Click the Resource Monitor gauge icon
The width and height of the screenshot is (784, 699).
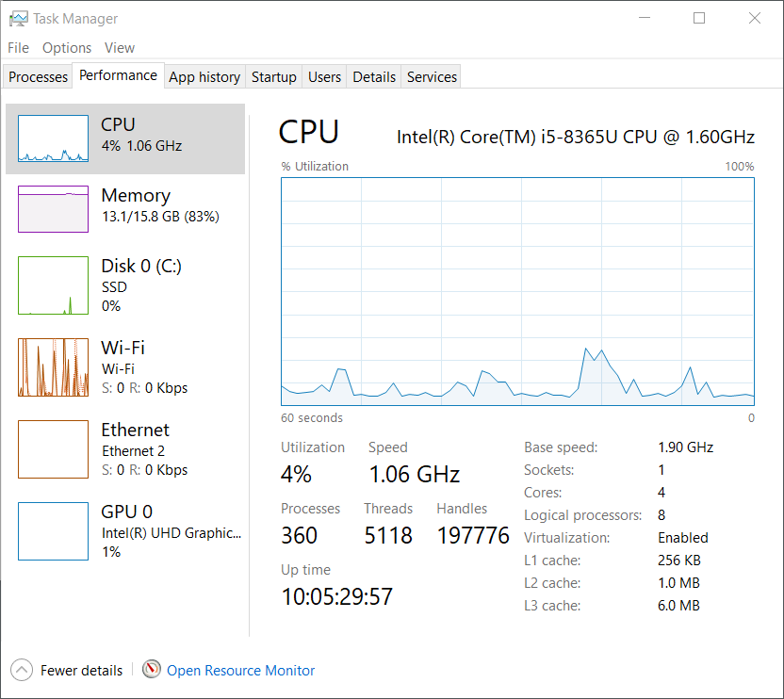click(152, 669)
